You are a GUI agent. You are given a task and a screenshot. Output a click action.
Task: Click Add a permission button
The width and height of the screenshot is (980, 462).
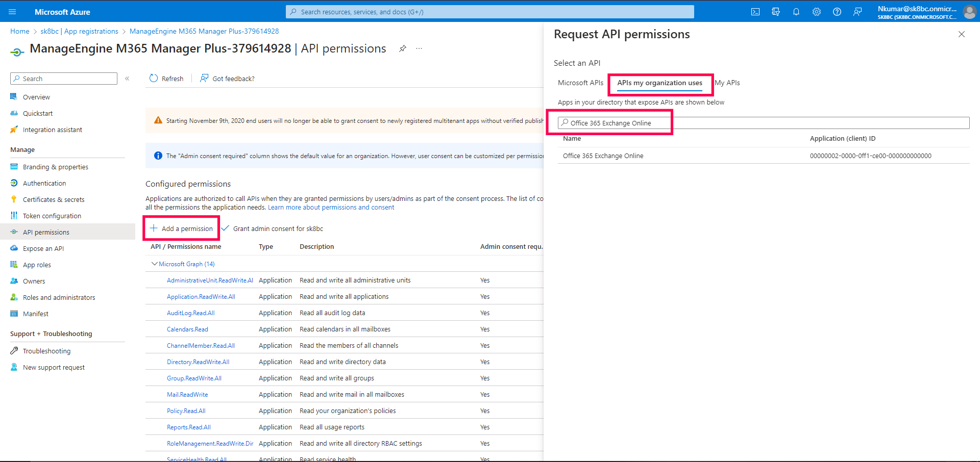(182, 228)
